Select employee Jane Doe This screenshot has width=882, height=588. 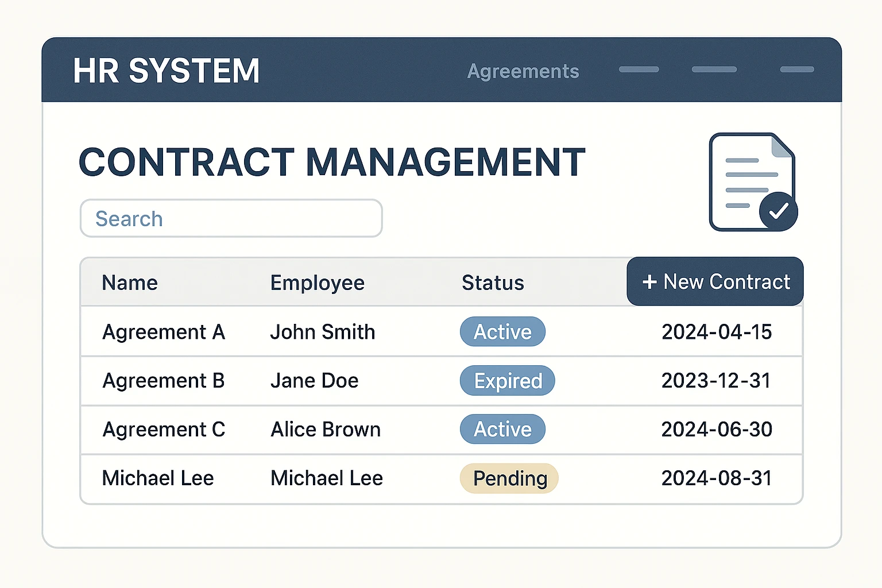click(314, 381)
